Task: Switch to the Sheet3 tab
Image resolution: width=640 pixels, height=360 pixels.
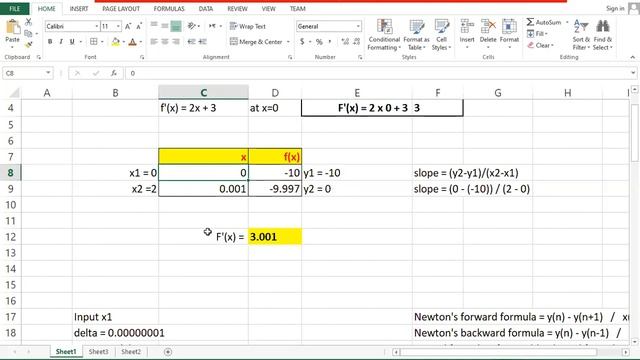Action: pos(98,351)
